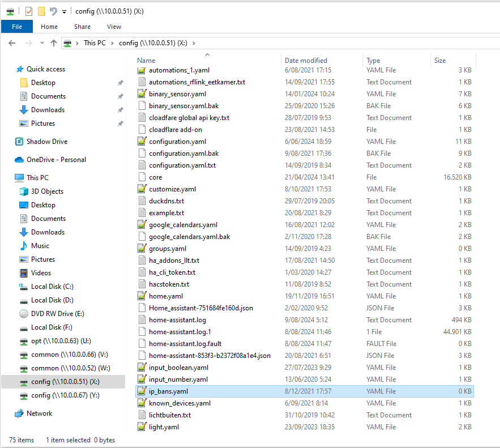Select common (\\10.0.0.52) (W:) network drive
The width and height of the screenshot is (500, 448).
[x=70, y=368]
